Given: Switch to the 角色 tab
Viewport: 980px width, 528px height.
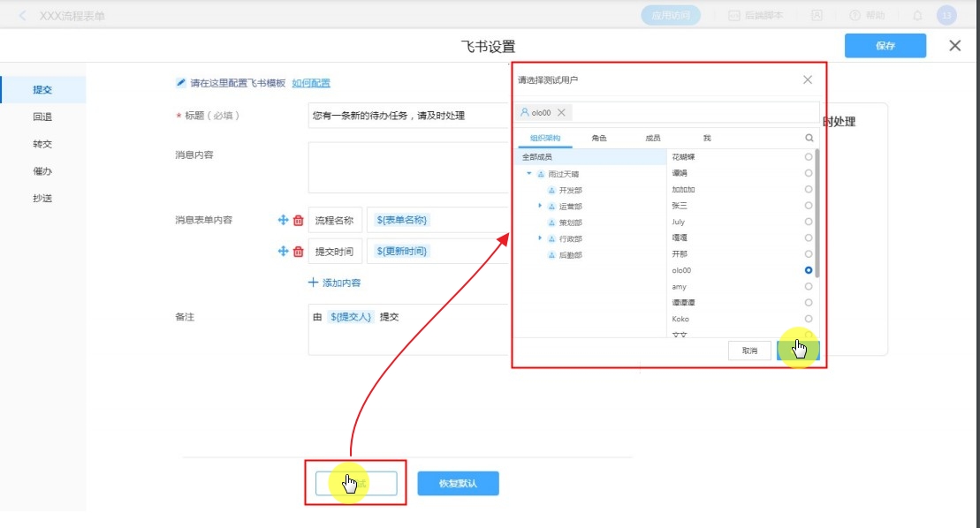Looking at the screenshot, I should [599, 139].
